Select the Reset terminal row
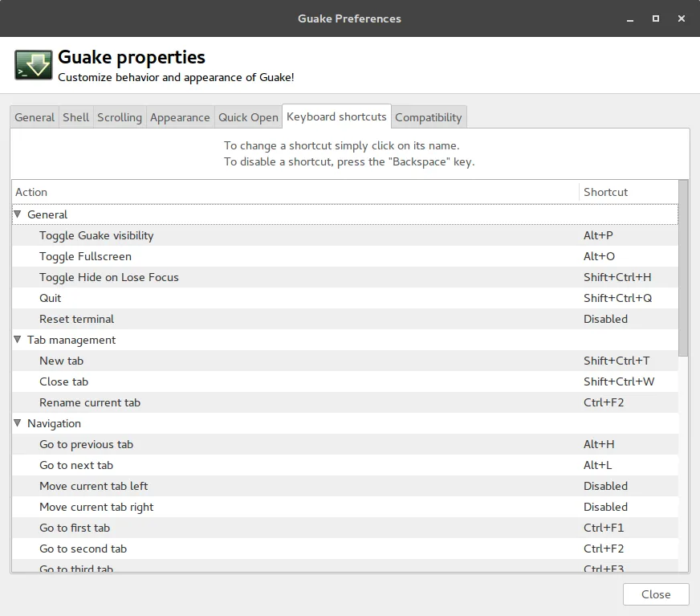The height and width of the screenshot is (616, 700). coord(345,319)
